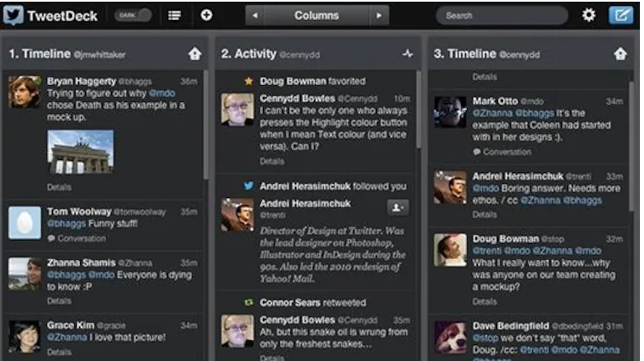The height and width of the screenshot is (361, 644).
Task: Open Cennydd Bowles avatar on Highlight colour tweet
Action: pyautogui.click(x=237, y=109)
